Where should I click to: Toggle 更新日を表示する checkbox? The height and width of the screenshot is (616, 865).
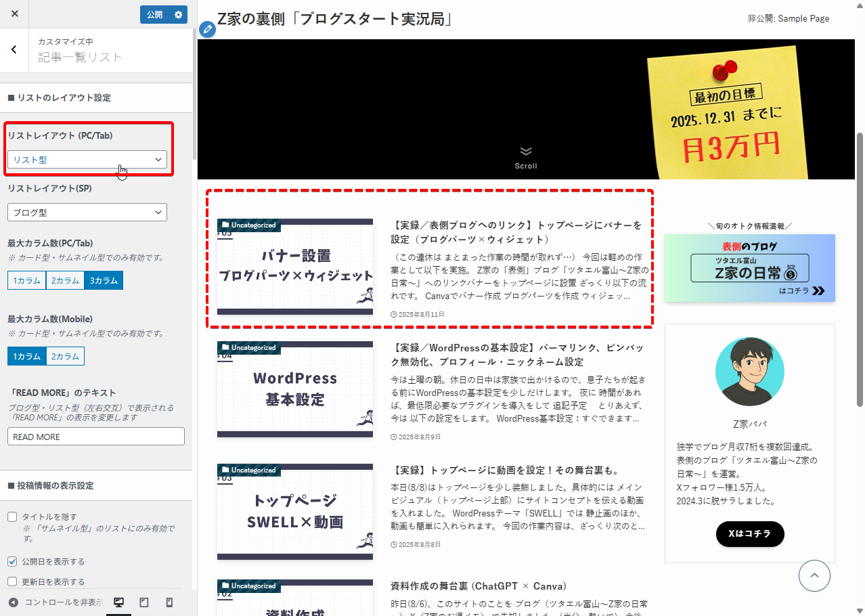[12, 581]
